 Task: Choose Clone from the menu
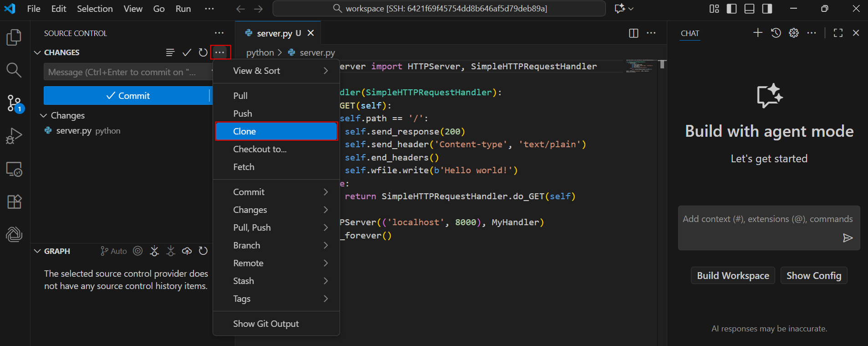(x=276, y=131)
